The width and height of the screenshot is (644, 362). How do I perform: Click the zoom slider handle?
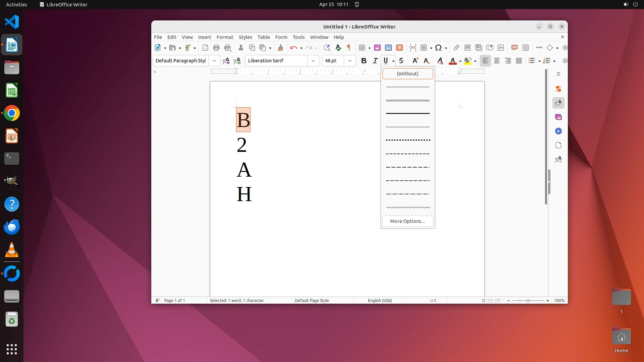[528, 301]
